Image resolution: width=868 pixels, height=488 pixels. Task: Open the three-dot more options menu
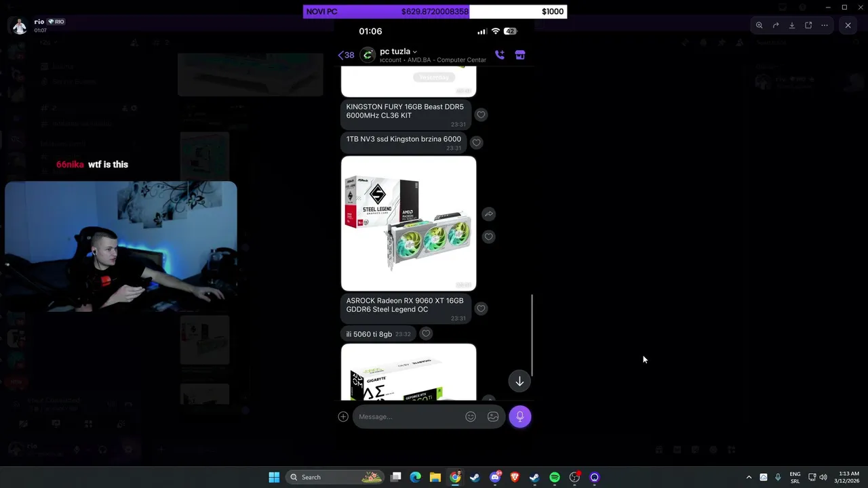pyautogui.click(x=825, y=25)
